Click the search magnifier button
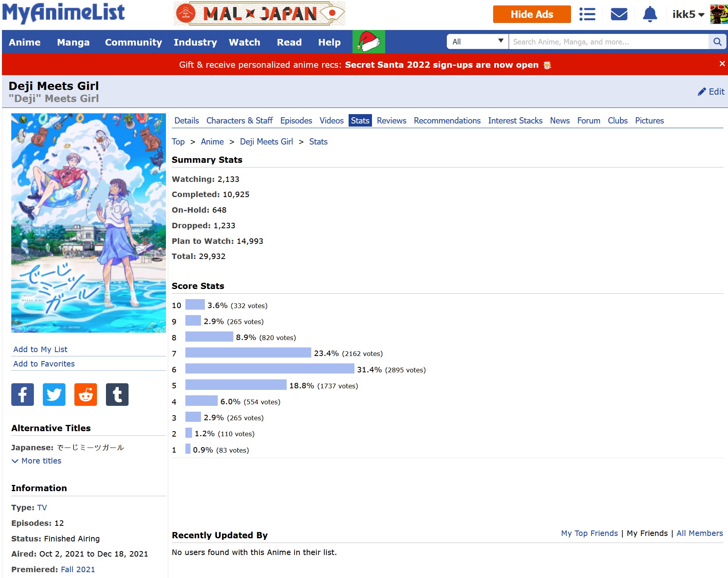The height and width of the screenshot is (578, 728). pyautogui.click(x=717, y=42)
